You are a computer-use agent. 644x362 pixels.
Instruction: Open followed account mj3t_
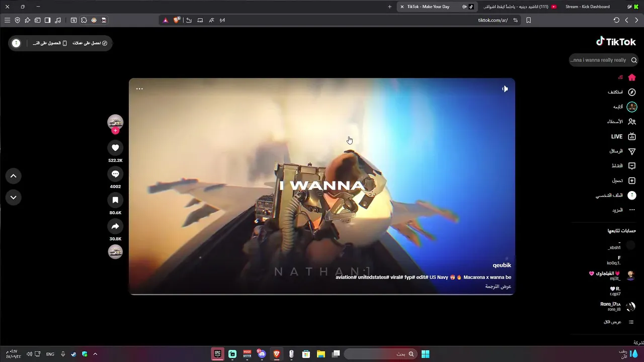pyautogui.click(x=612, y=276)
